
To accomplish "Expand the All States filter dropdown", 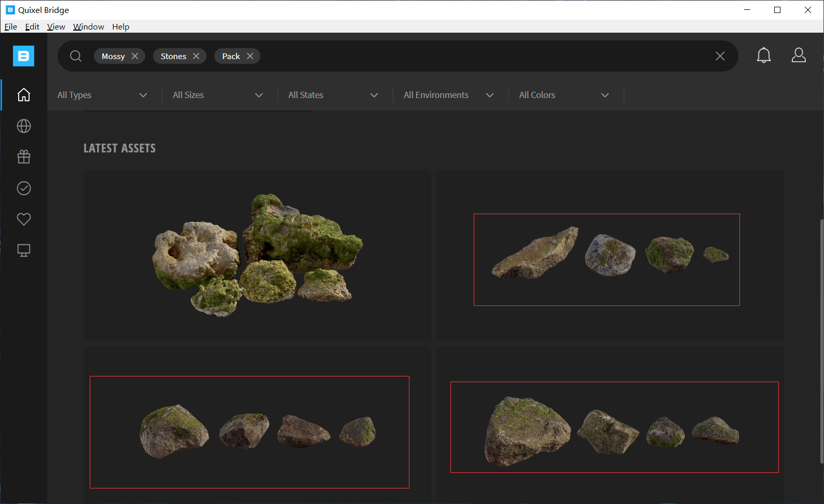I will [333, 95].
